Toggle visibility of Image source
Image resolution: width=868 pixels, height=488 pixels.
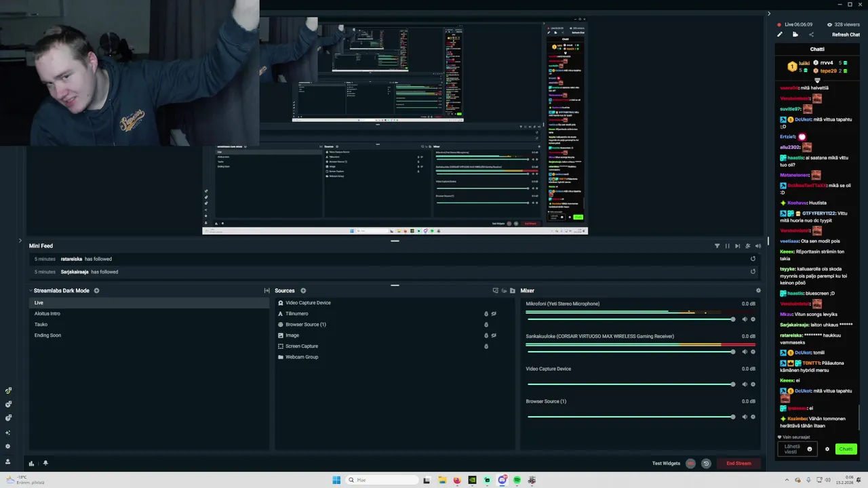[494, 335]
